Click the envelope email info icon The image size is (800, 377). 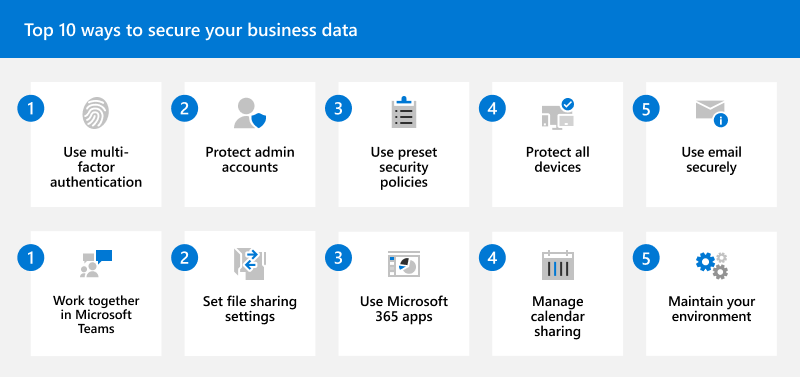click(712, 113)
